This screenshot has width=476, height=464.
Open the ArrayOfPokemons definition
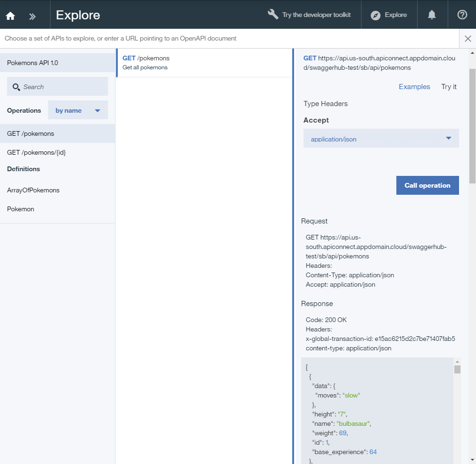33,190
